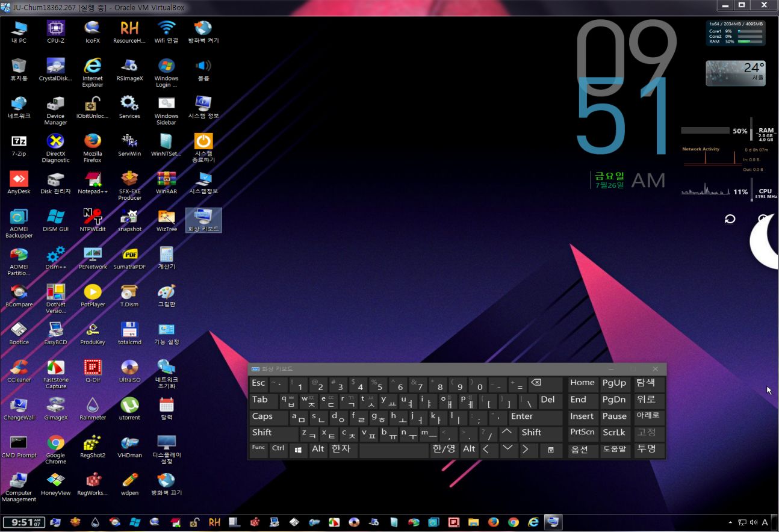Select the CMD Prompt desktop icon

click(x=19, y=447)
